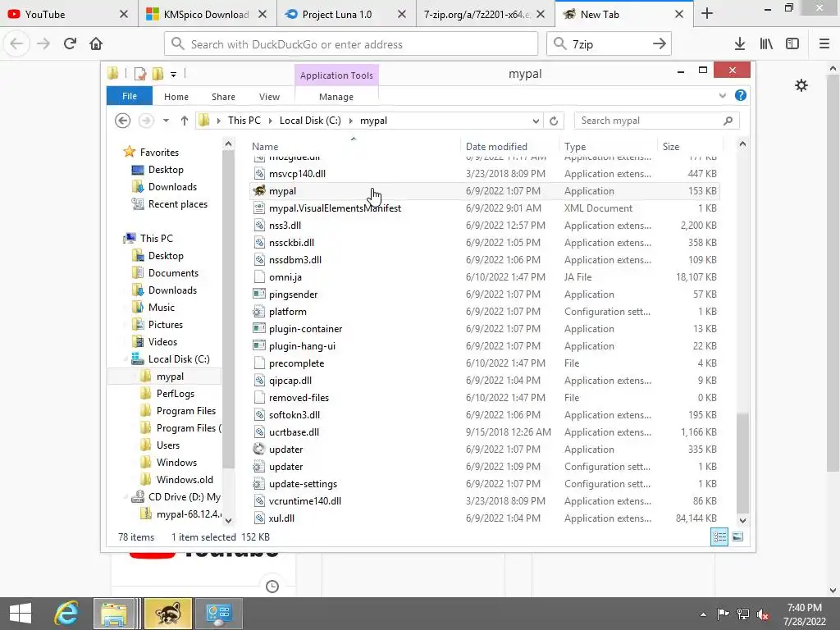
Task: Open the Home ribbon tab
Action: (176, 97)
